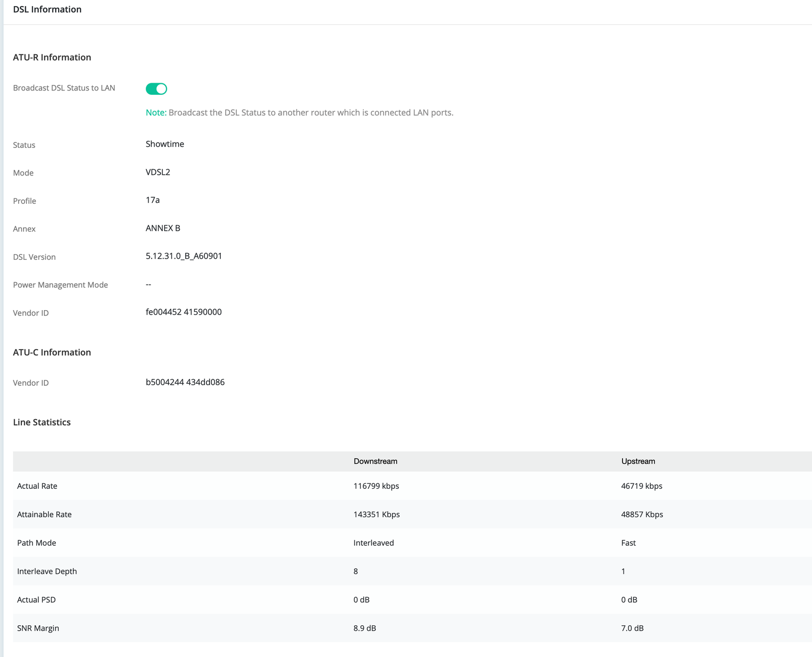Select downstream actual rate 116799 kbps
812x657 pixels.
pos(376,486)
